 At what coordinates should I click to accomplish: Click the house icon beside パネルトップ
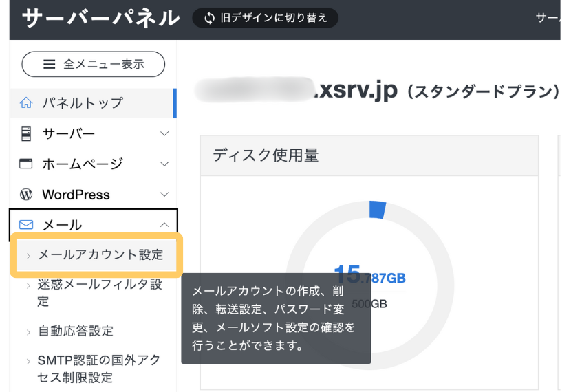pyautogui.click(x=26, y=103)
